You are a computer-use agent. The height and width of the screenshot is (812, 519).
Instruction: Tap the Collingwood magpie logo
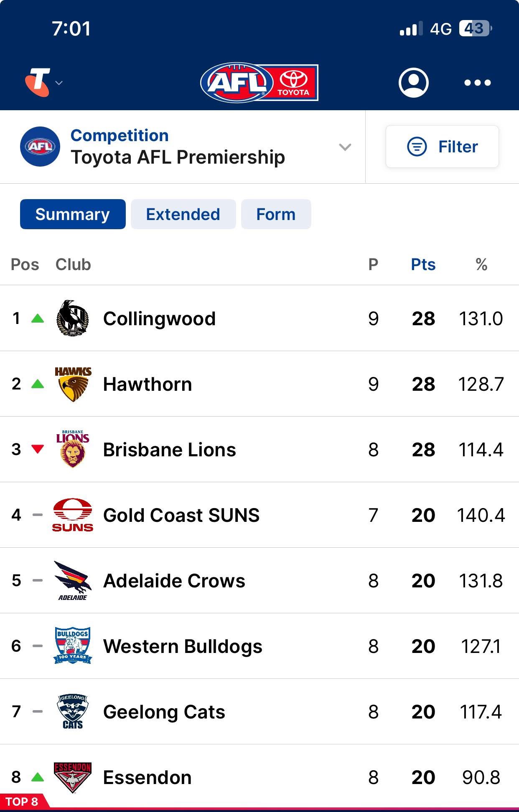pyautogui.click(x=73, y=318)
